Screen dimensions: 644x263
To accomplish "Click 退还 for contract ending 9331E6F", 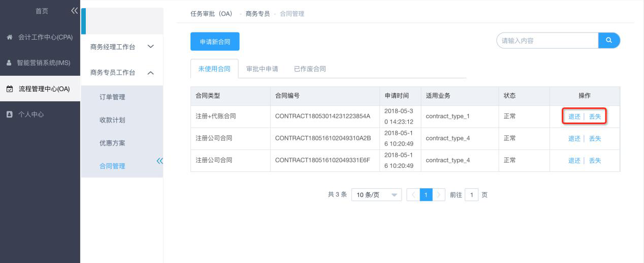I will pos(574,160).
